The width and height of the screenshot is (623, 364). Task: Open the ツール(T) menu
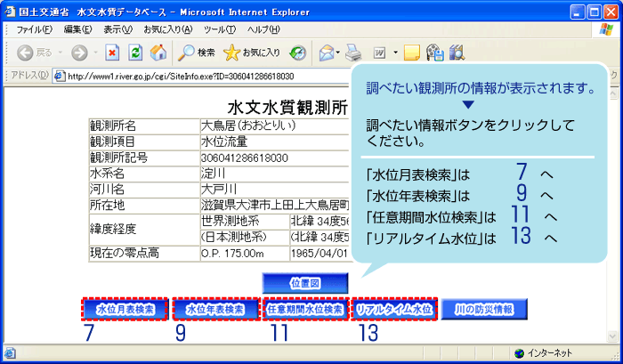tap(219, 29)
